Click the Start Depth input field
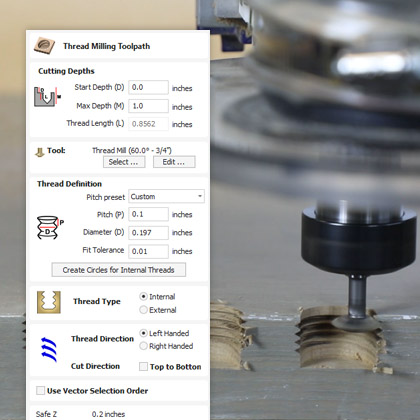The width and height of the screenshot is (420, 420). pyautogui.click(x=148, y=87)
